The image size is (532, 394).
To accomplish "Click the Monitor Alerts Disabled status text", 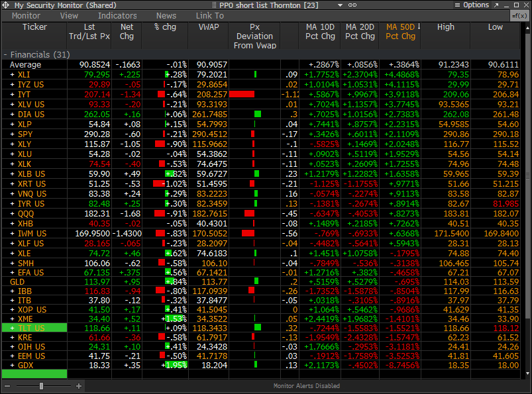I will click(x=306, y=386).
